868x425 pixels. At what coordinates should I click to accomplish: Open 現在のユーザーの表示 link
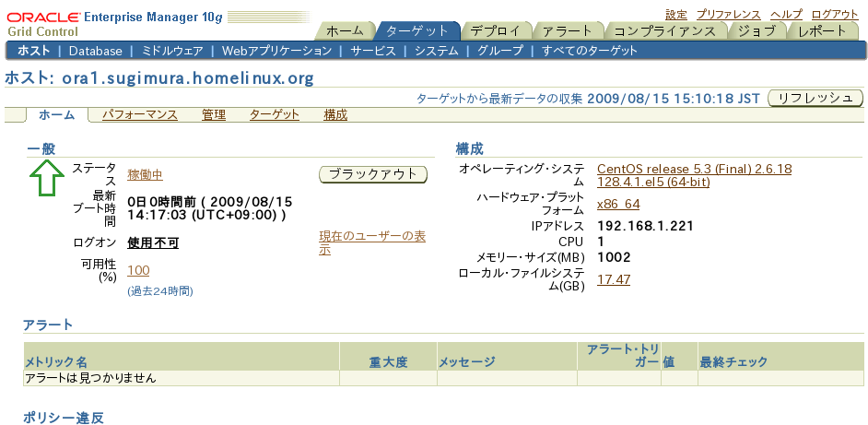[372, 242]
